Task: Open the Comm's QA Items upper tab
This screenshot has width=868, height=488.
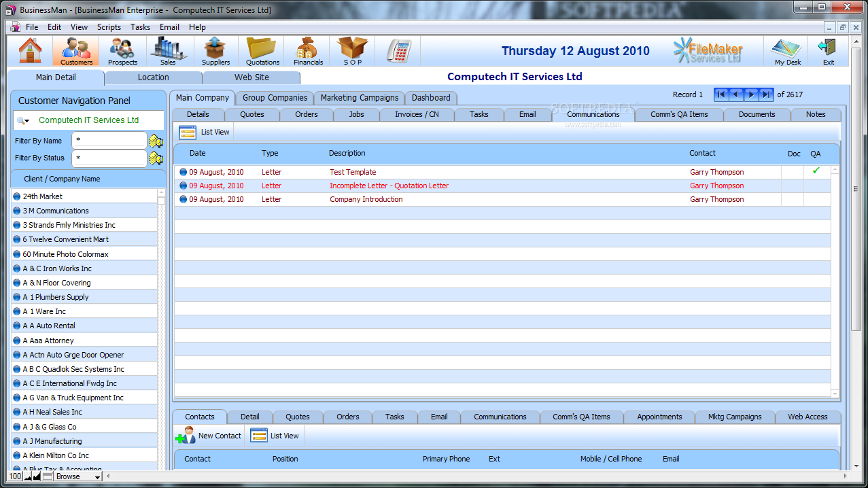Action: click(x=679, y=114)
